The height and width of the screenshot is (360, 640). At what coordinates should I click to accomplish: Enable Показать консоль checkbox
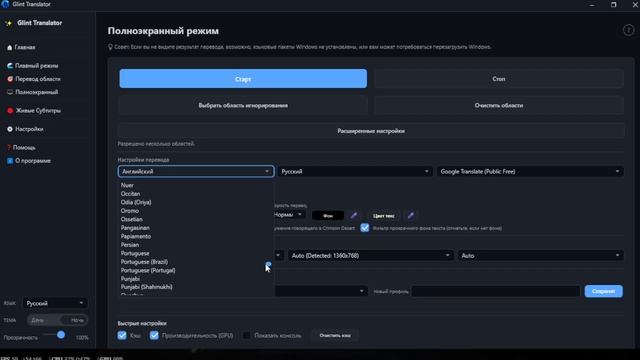click(x=247, y=336)
